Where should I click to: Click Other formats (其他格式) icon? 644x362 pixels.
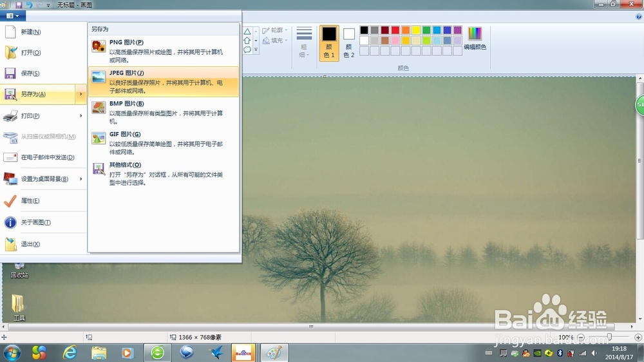[x=99, y=169]
